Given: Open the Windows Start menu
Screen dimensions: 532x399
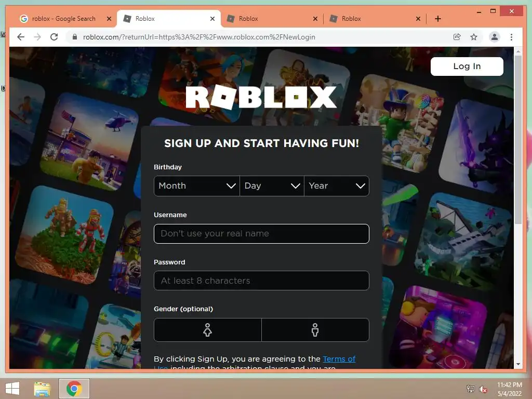Looking at the screenshot, I should tap(12, 389).
